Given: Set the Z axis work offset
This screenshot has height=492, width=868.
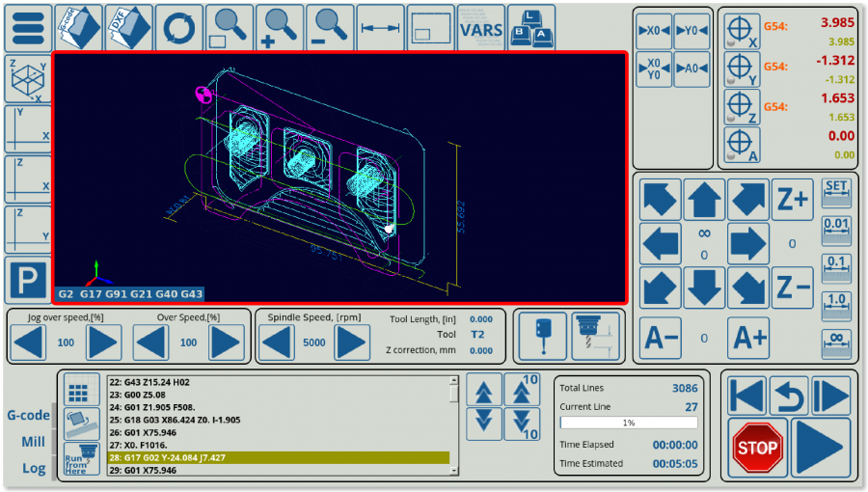Looking at the screenshot, I should point(742,107).
